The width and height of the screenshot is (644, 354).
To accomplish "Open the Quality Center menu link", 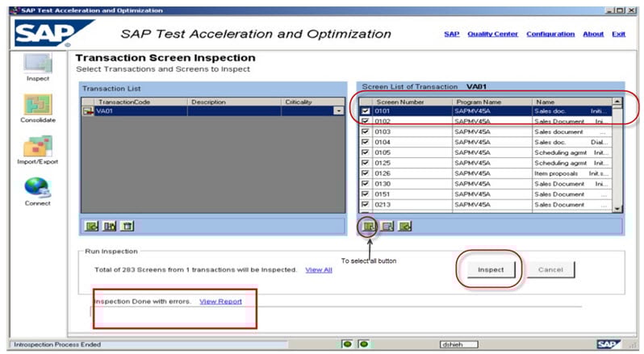I will tap(492, 34).
